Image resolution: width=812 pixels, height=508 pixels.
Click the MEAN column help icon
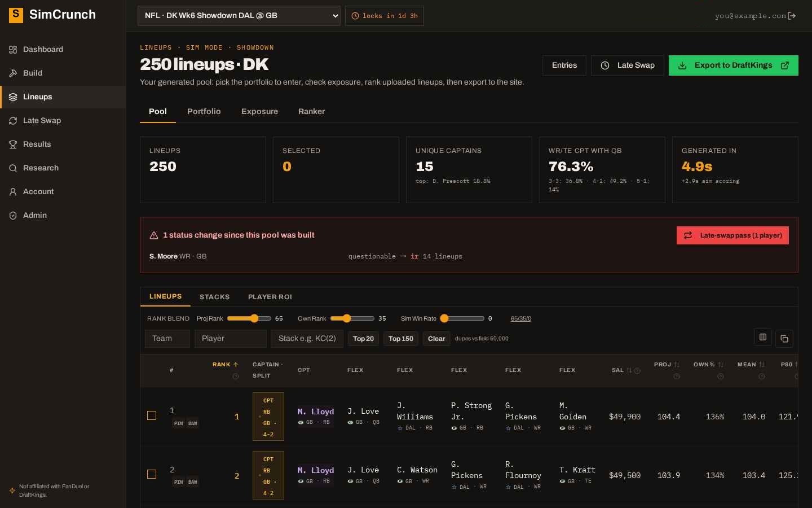point(762,376)
